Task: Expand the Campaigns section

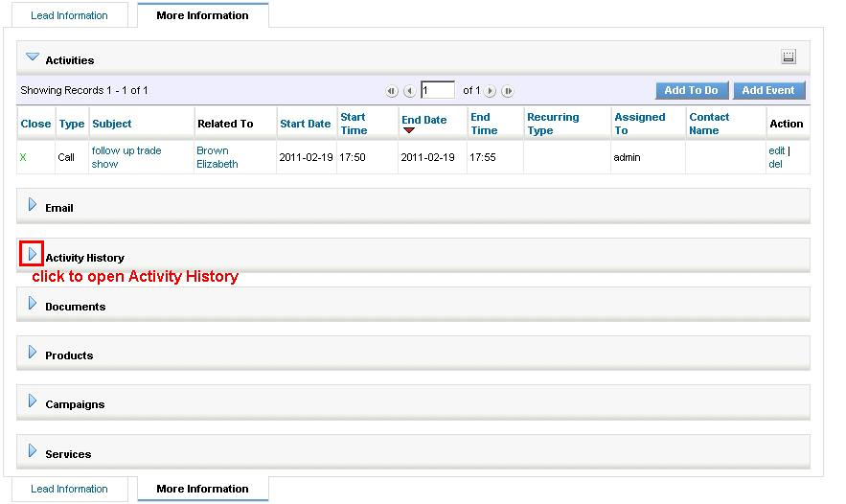Action: click(x=33, y=401)
